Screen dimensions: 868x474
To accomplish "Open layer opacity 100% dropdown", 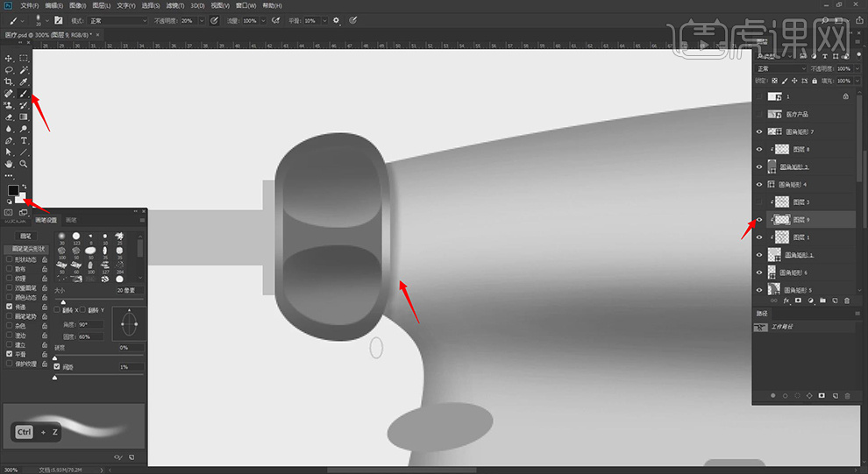I will 857,68.
